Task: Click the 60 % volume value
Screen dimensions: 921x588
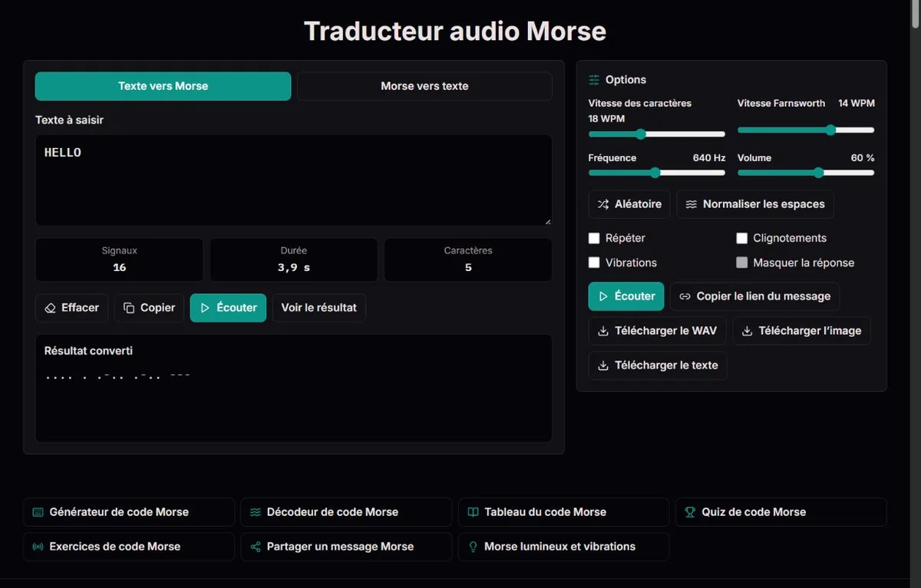Action: [x=863, y=158]
